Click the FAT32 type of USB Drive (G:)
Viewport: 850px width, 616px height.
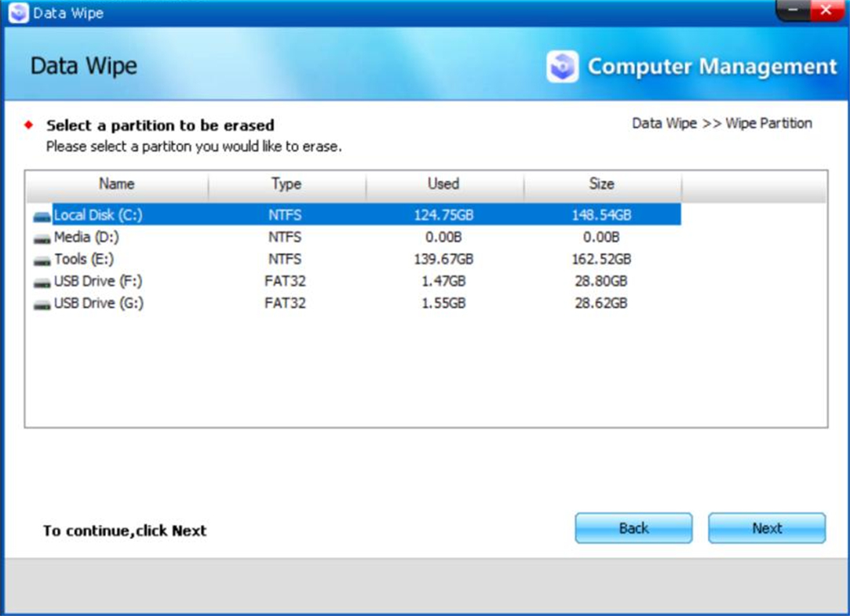[284, 303]
